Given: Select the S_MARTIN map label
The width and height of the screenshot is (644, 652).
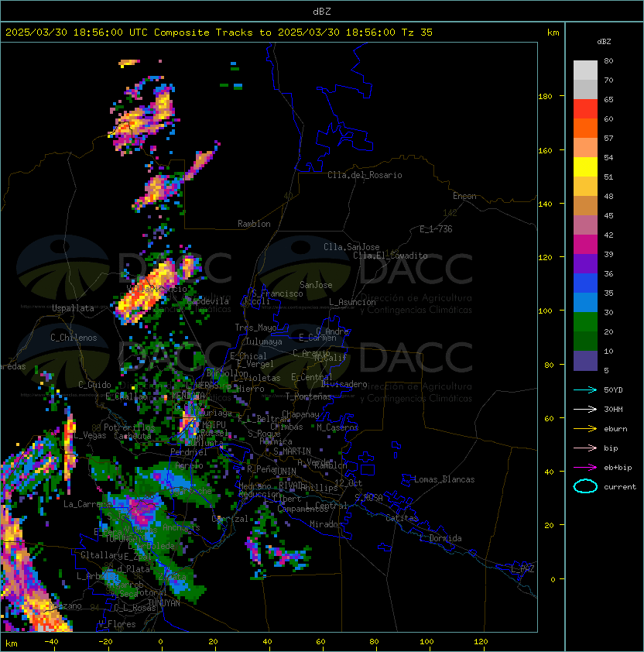Looking at the screenshot, I should pos(292,451).
